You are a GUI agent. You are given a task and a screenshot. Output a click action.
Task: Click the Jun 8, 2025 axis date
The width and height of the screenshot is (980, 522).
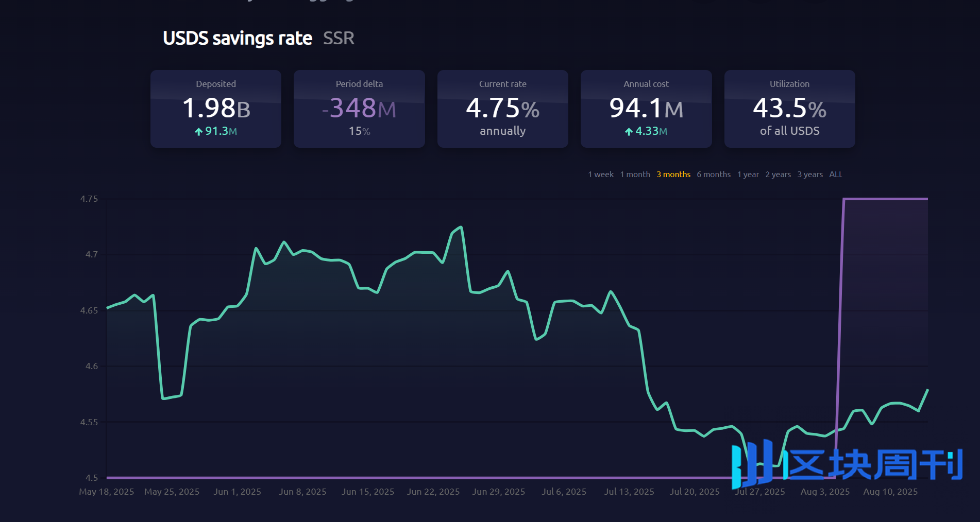tap(302, 492)
